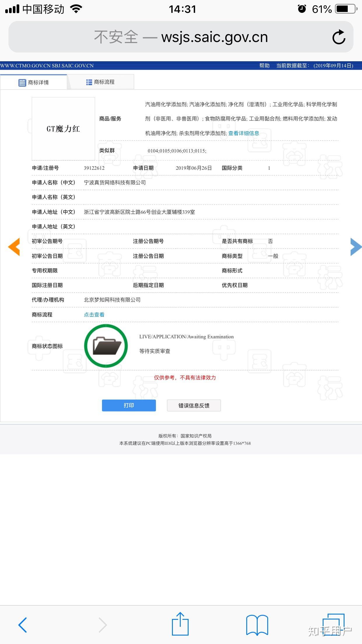This screenshot has width=362, height=644.
Task: Tap the 一般 trademark type value
Action: (273, 256)
